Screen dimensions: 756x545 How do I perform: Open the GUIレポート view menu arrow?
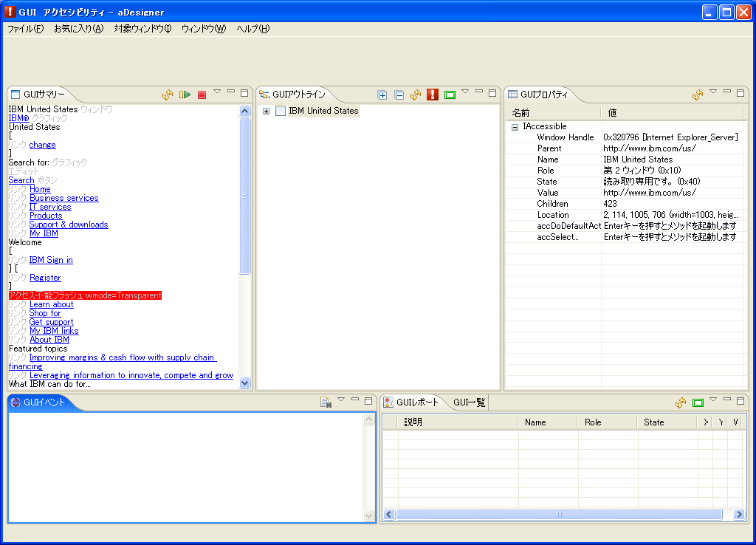(x=713, y=399)
